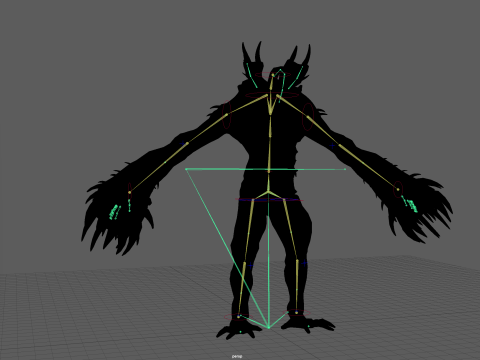Select the red ankle ring on the screen-left foot
The width and height of the screenshot is (480, 360).
tap(238, 317)
